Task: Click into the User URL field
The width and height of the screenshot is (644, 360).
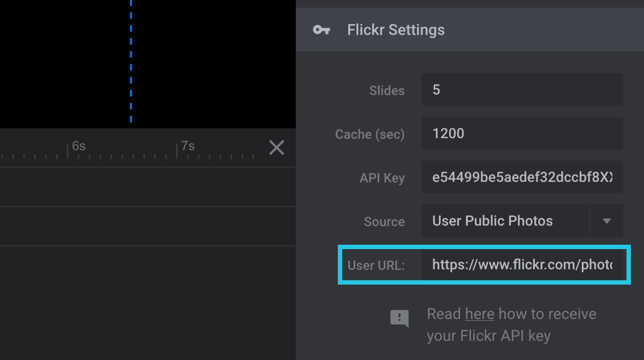Action: tap(522, 264)
